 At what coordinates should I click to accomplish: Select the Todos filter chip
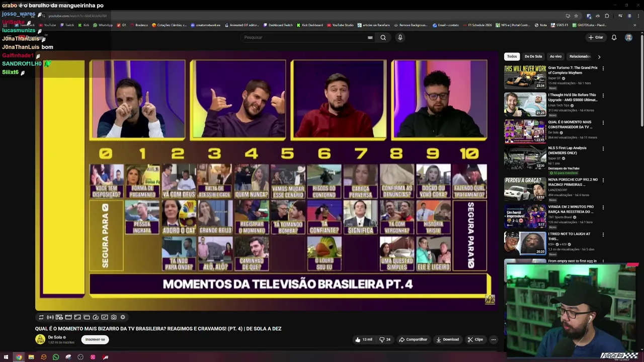tap(512, 56)
